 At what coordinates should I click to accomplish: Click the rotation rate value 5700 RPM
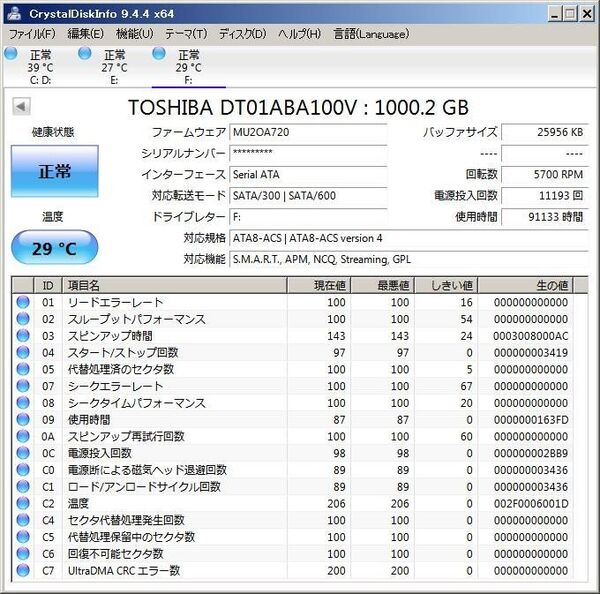[x=545, y=175]
